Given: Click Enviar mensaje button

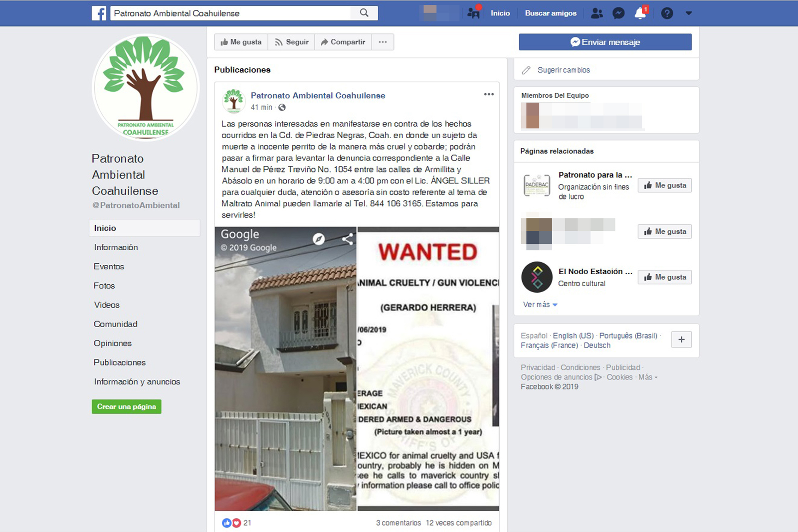Looking at the screenshot, I should coord(605,42).
